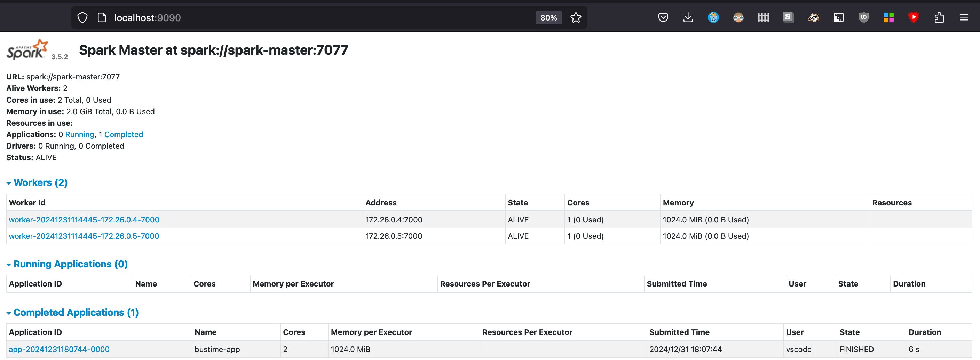Collapse the Completed Applications (1) section
This screenshot has height=360, width=980.
click(73, 312)
